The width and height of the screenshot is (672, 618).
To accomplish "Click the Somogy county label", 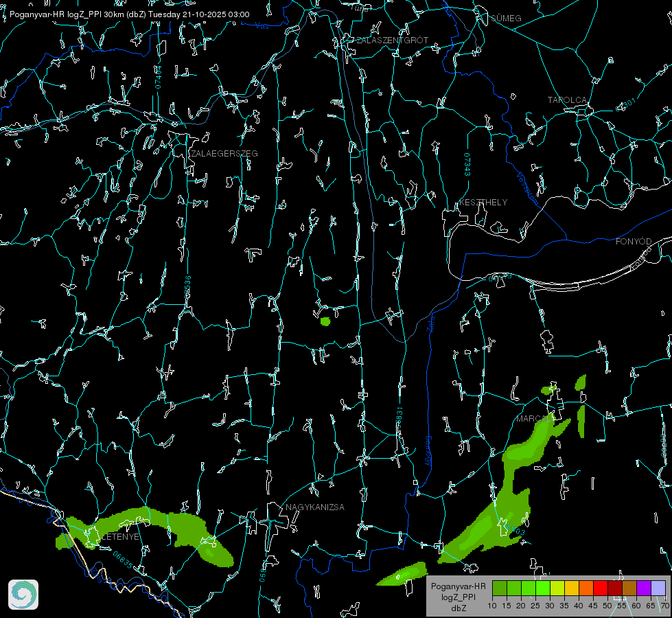I will [428, 451].
